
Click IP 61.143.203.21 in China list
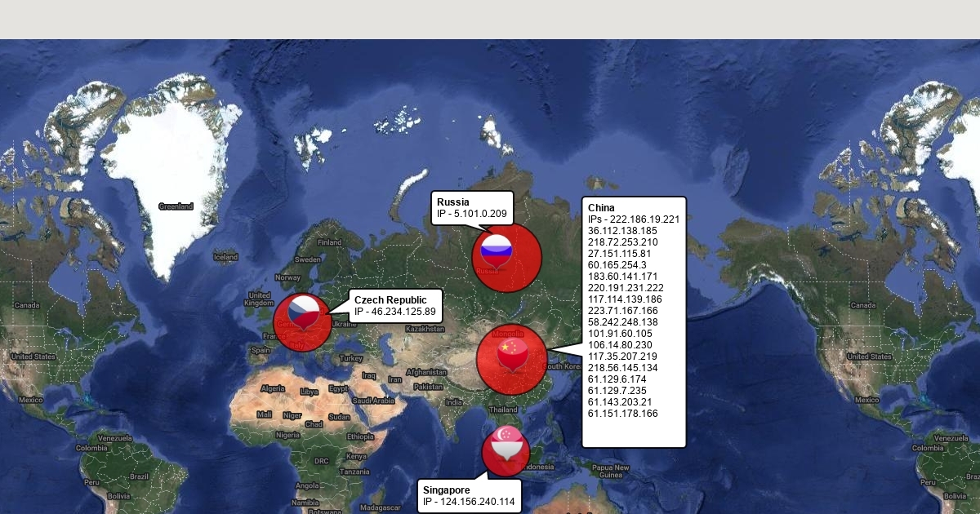pyautogui.click(x=620, y=402)
